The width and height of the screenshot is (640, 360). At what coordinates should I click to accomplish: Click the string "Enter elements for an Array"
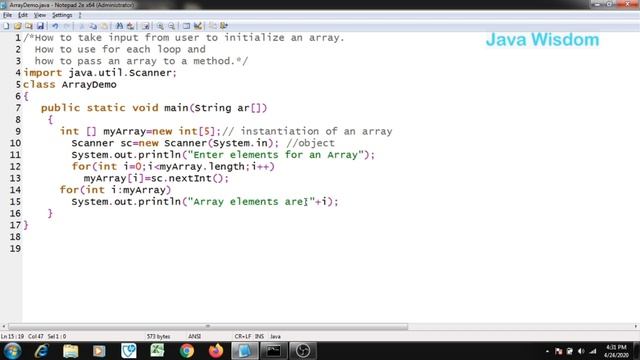click(x=276, y=155)
